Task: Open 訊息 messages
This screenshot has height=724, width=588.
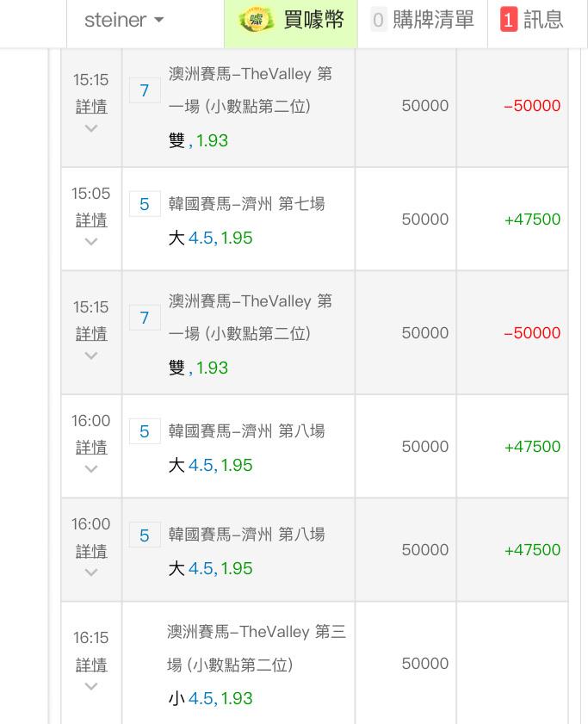Action: (543, 20)
